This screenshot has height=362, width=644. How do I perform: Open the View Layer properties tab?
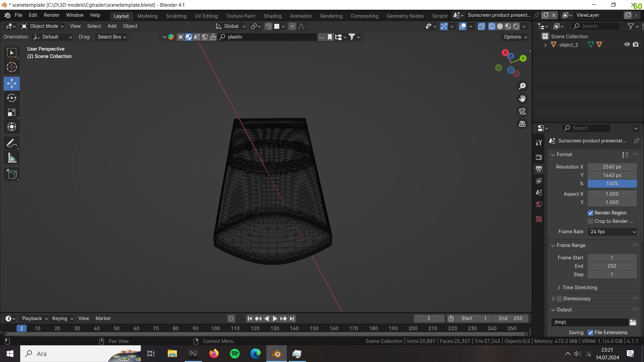[x=539, y=181]
